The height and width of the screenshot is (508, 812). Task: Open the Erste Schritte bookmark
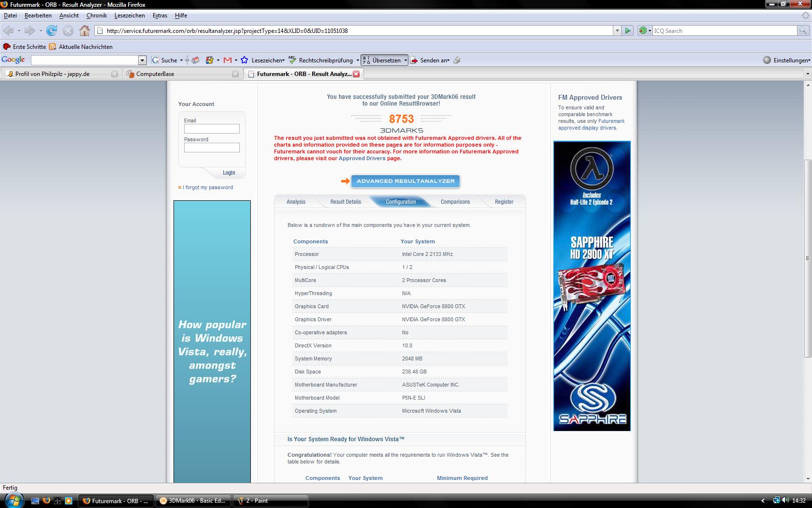[24, 46]
